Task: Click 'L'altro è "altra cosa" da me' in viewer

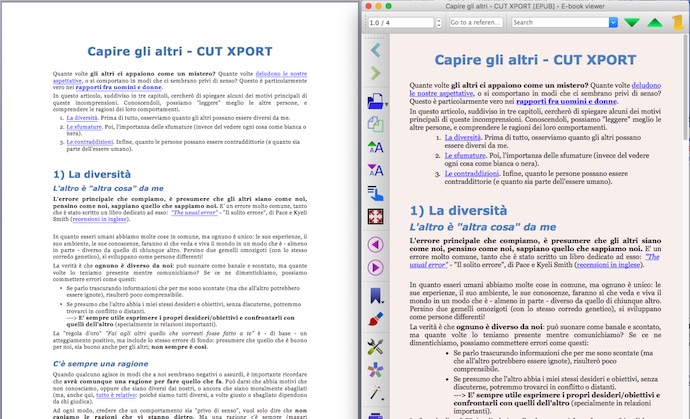Action: coord(483,227)
